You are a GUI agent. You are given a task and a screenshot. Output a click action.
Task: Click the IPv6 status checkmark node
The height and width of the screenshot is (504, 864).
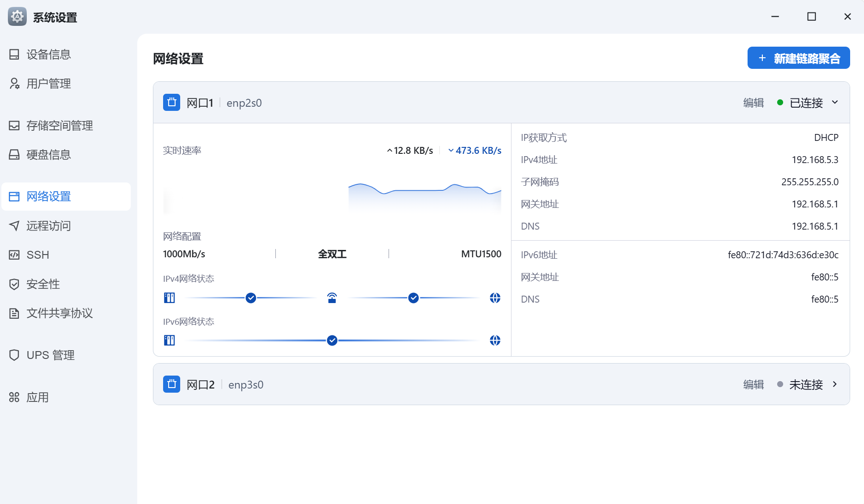tap(332, 340)
